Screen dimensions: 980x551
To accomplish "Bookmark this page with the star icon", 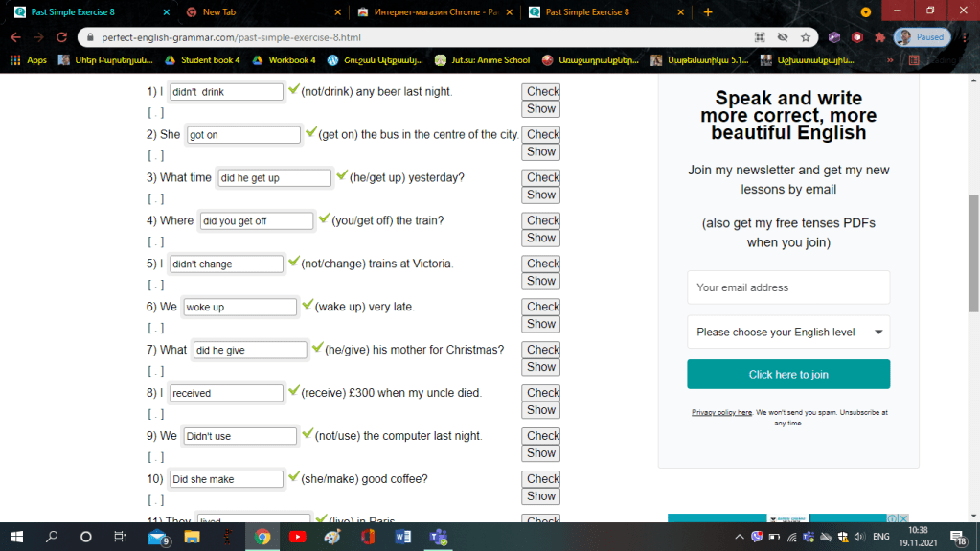I will [x=806, y=37].
